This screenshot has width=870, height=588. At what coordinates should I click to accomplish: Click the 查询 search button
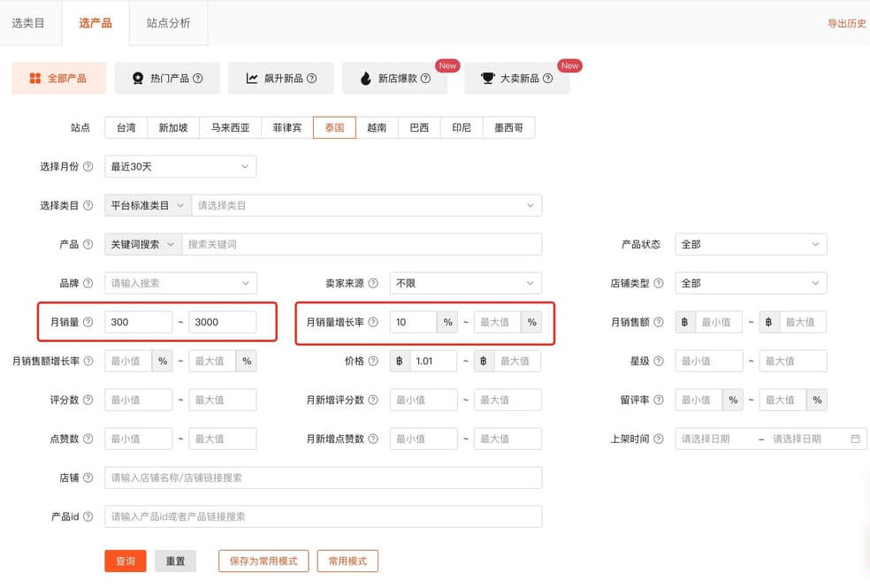(126, 561)
